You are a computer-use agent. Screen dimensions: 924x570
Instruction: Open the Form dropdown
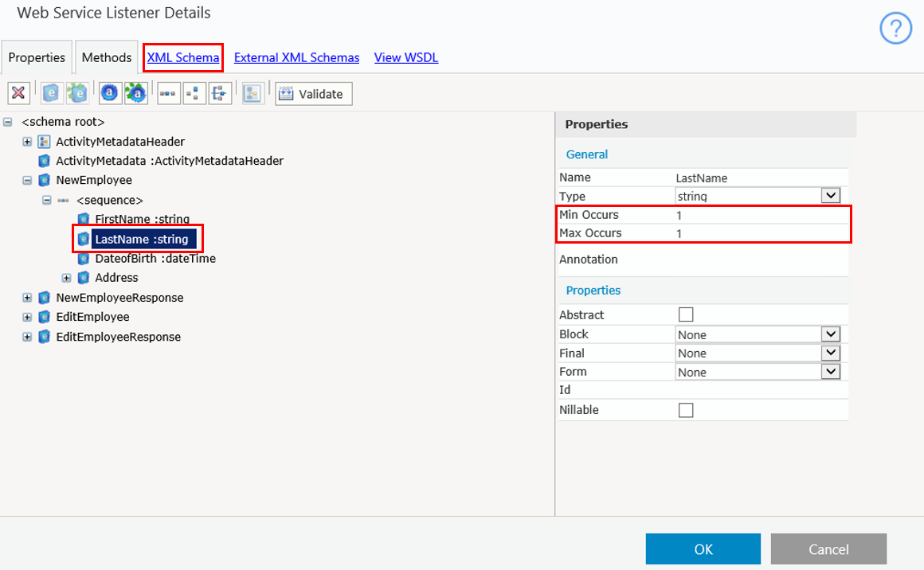point(830,372)
